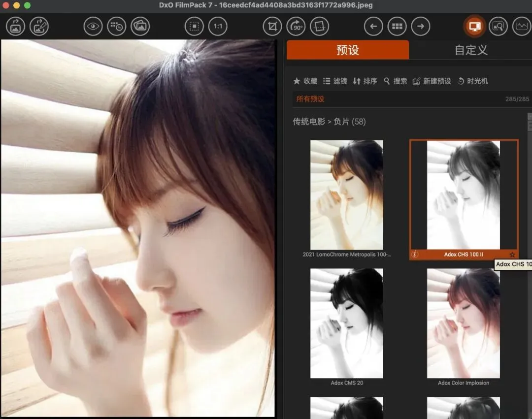Show info for Adox CHS 100 II
Viewport: 532px width, 419px height.
point(415,254)
